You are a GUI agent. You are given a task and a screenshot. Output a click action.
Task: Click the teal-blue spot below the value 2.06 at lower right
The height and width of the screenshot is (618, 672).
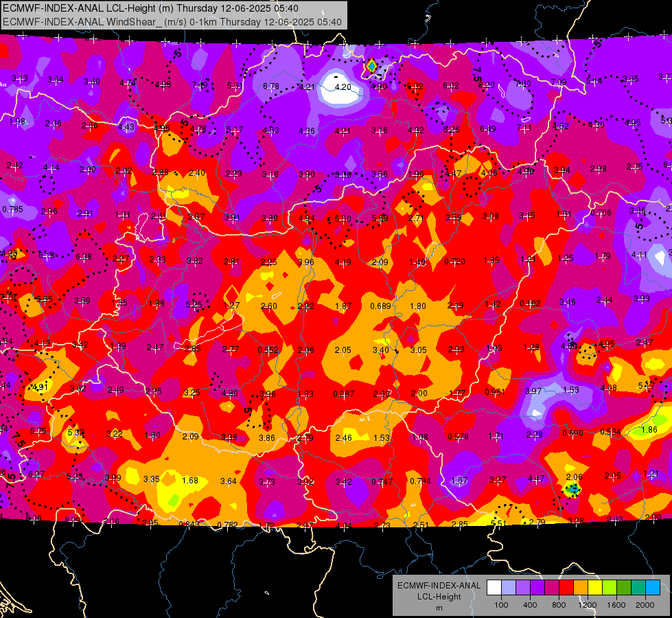pos(572,489)
